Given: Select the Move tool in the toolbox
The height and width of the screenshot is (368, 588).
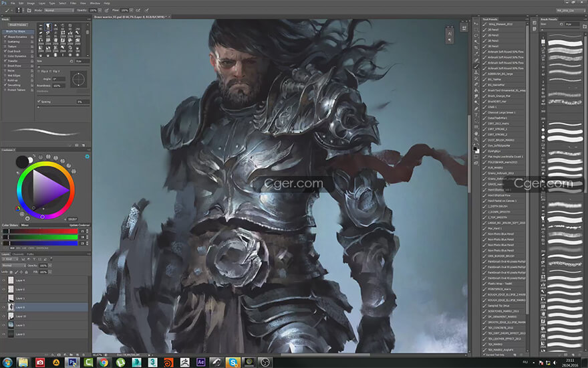Looking at the screenshot, I should coord(476,23).
